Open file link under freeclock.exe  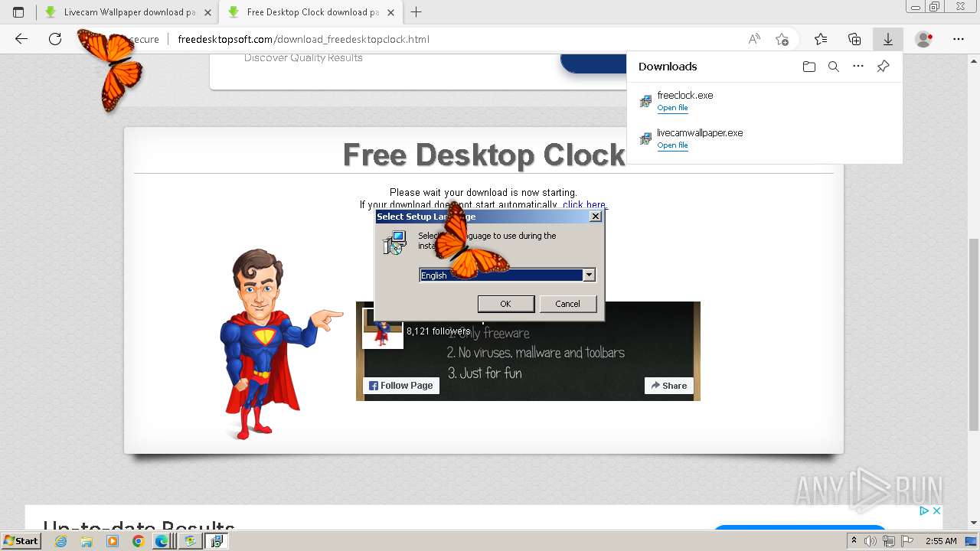tap(672, 108)
